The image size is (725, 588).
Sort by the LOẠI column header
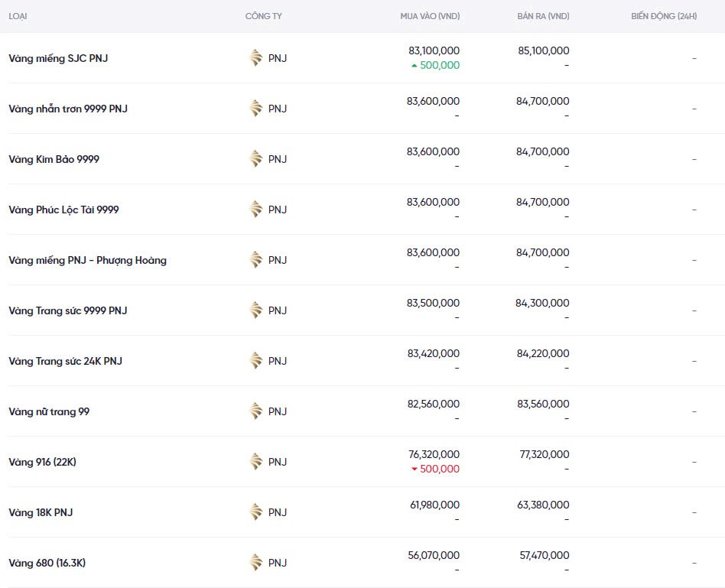pyautogui.click(x=18, y=16)
